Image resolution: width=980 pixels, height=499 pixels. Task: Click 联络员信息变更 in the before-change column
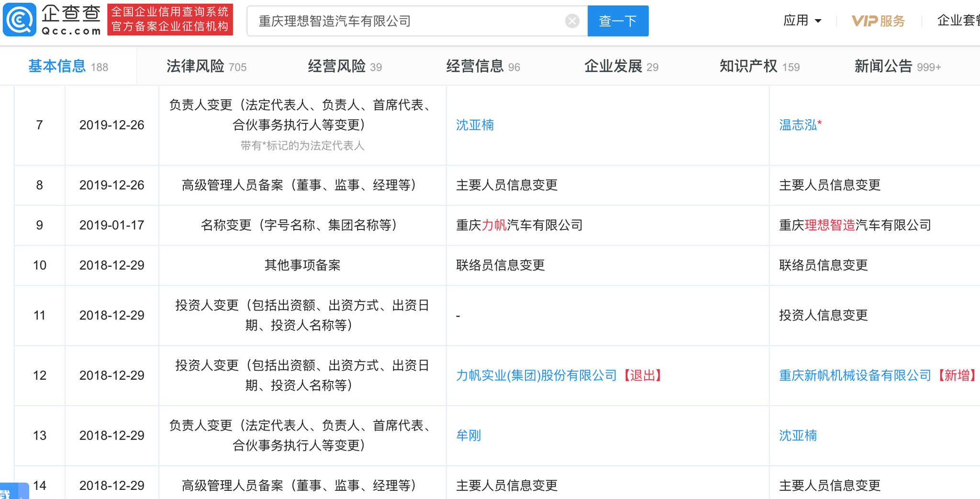click(501, 265)
